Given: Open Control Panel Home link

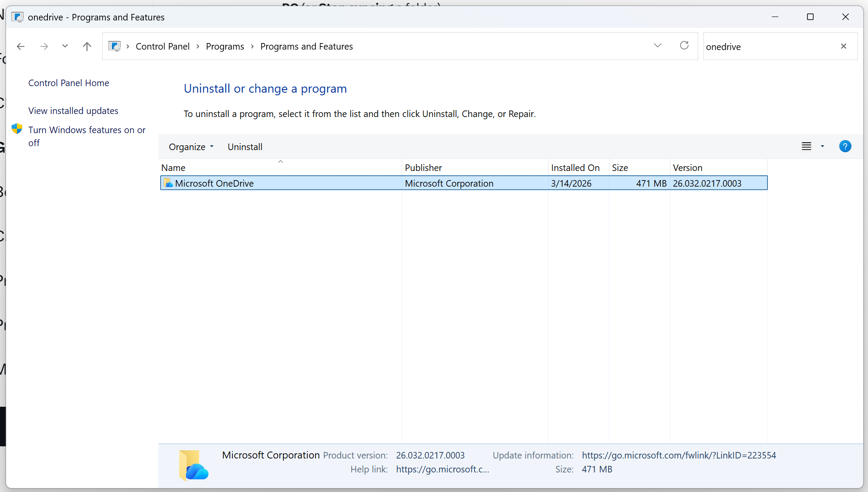Looking at the screenshot, I should coord(69,83).
